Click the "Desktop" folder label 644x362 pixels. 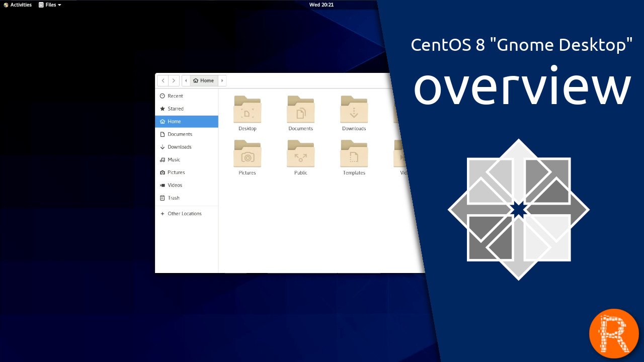248,129
